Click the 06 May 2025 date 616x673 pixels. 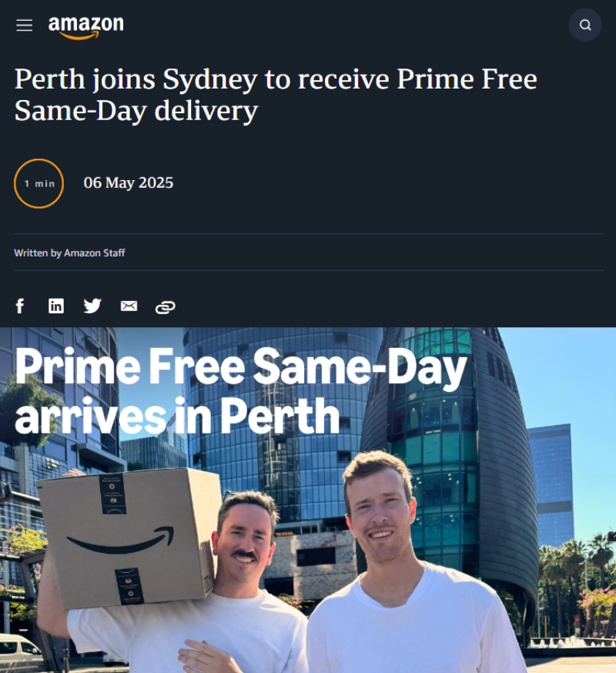coord(129,182)
